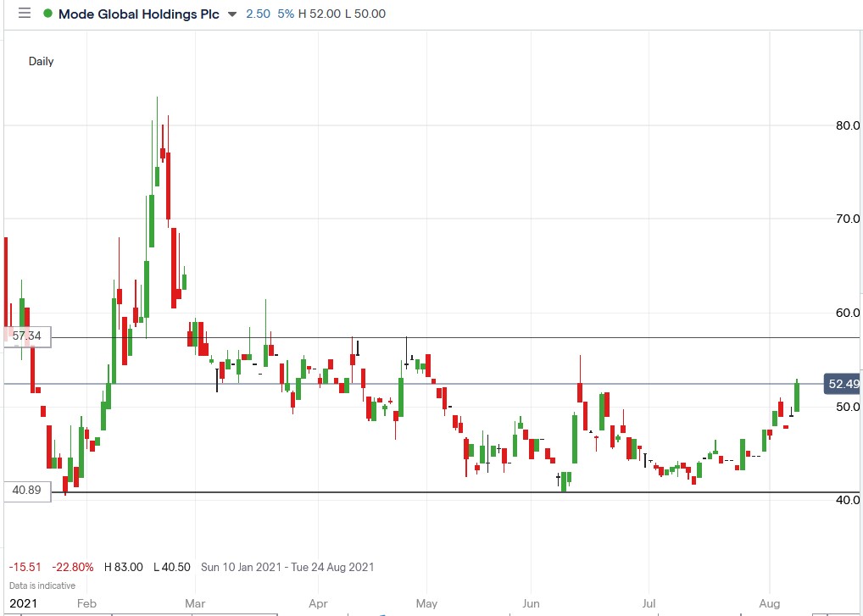Toggle the Daily timeframe label

pyautogui.click(x=41, y=61)
